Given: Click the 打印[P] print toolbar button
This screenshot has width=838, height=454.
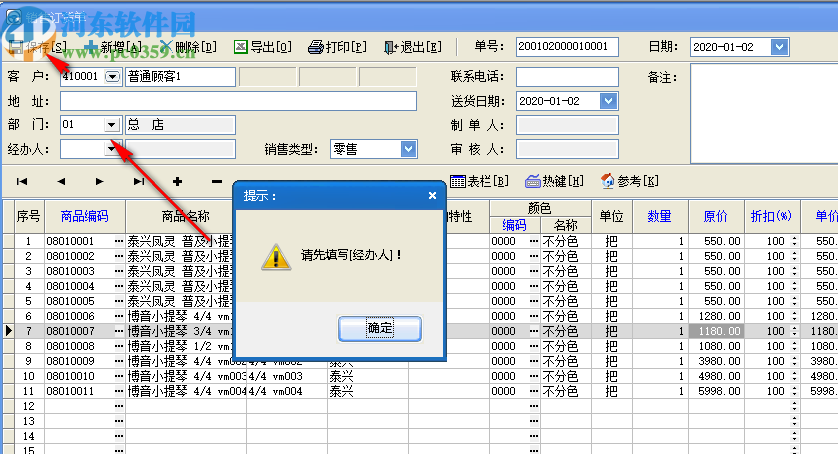Looking at the screenshot, I should pos(338,47).
